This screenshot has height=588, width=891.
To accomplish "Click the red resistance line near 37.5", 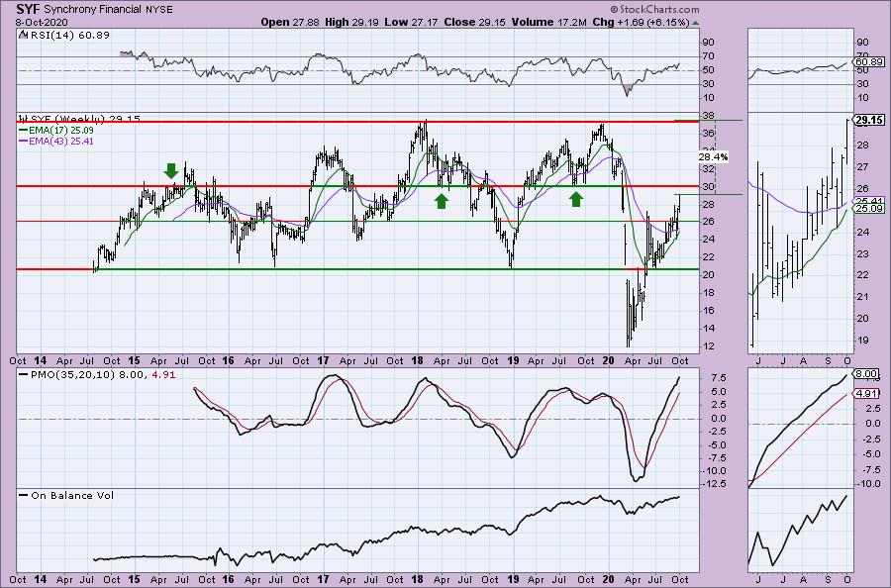I will 358,122.
